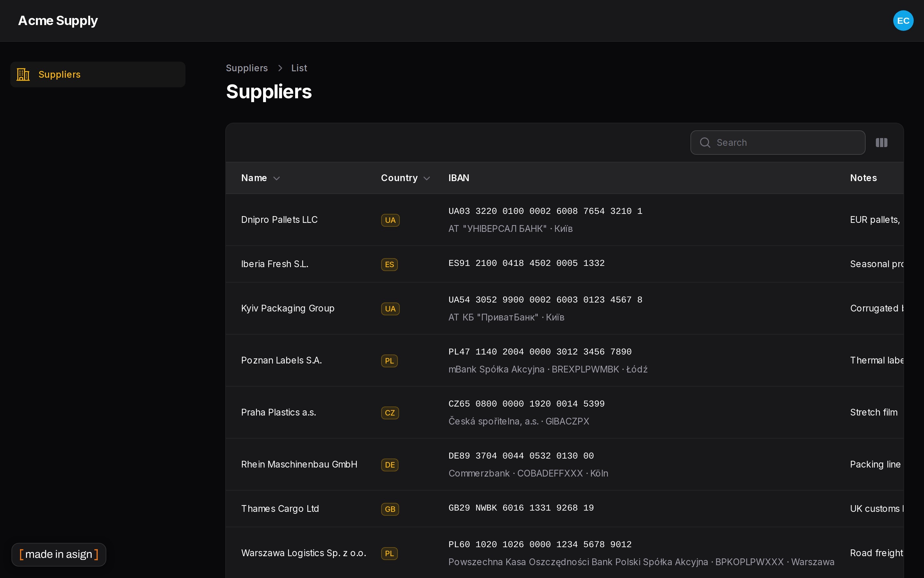
Task: Click the Stretch film note
Action: (x=874, y=413)
